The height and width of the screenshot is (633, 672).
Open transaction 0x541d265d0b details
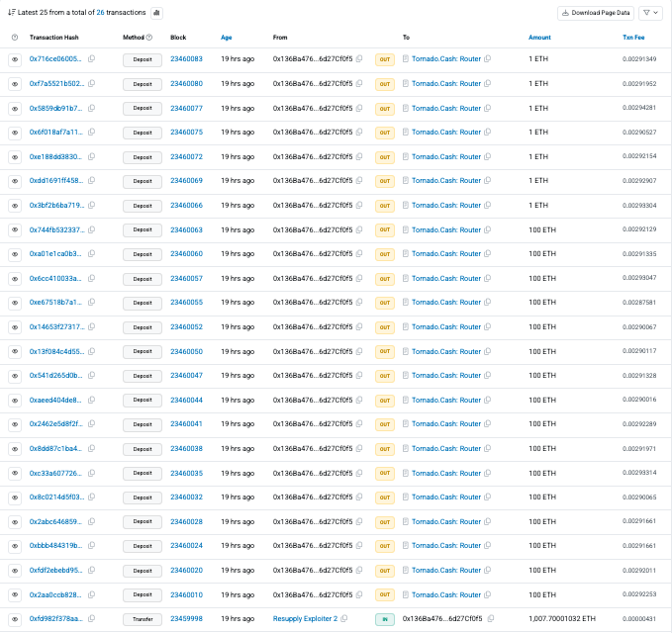click(55, 375)
